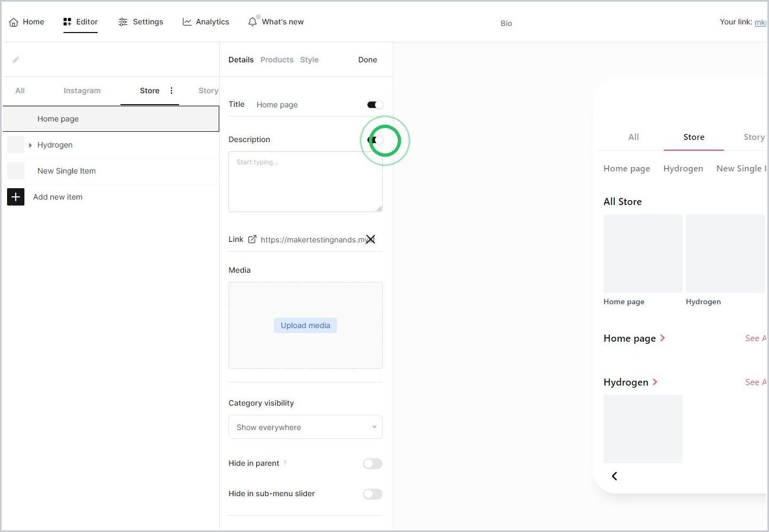Open the Category visibility dropdown
The width and height of the screenshot is (769, 532).
point(306,427)
